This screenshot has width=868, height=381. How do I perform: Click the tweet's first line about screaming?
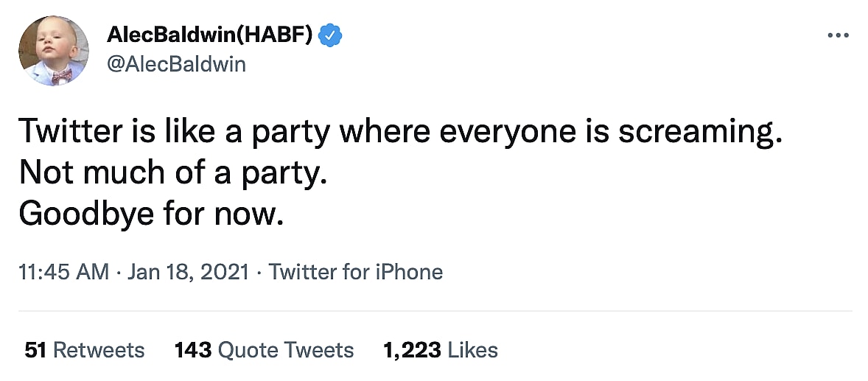(398, 133)
